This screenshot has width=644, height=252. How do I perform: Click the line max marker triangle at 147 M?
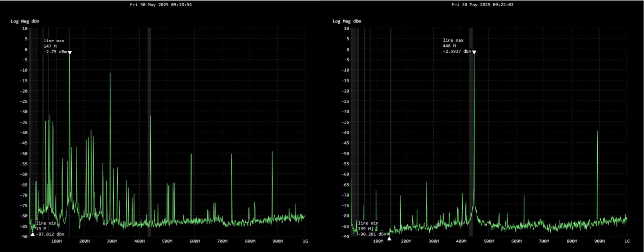(70, 53)
